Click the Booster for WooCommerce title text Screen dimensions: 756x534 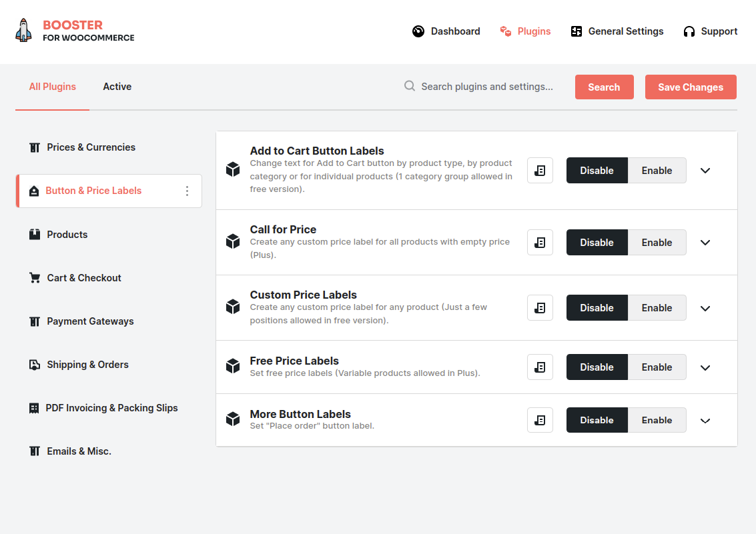(x=89, y=31)
